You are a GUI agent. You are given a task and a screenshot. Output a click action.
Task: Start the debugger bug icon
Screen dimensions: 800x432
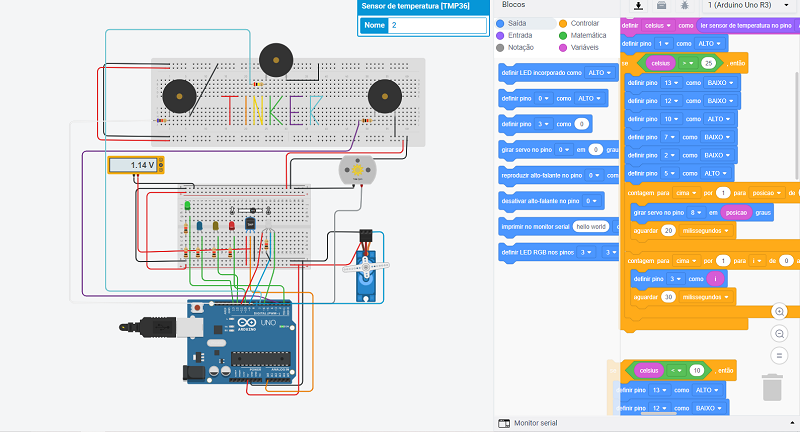click(x=685, y=6)
